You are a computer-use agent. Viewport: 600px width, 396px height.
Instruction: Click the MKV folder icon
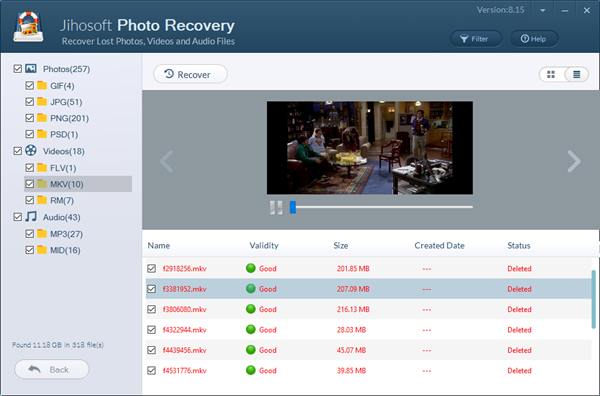tap(42, 184)
